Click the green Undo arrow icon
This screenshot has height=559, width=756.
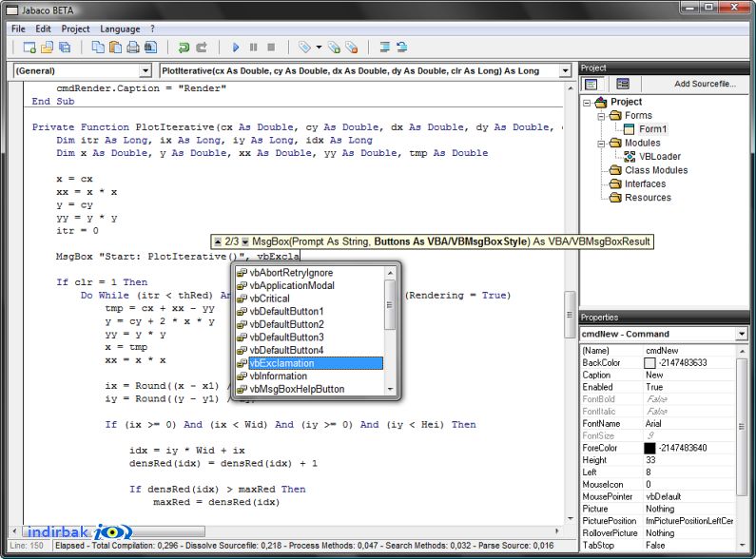(184, 48)
